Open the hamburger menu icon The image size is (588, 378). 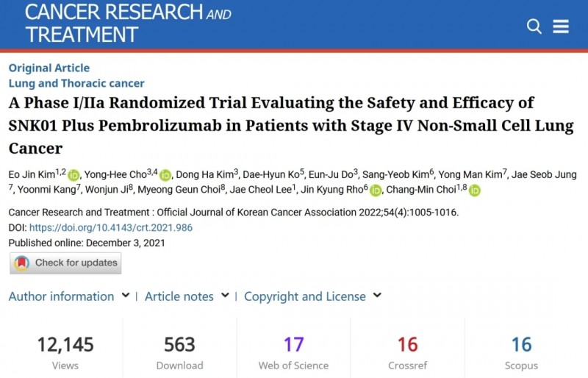pyautogui.click(x=561, y=26)
